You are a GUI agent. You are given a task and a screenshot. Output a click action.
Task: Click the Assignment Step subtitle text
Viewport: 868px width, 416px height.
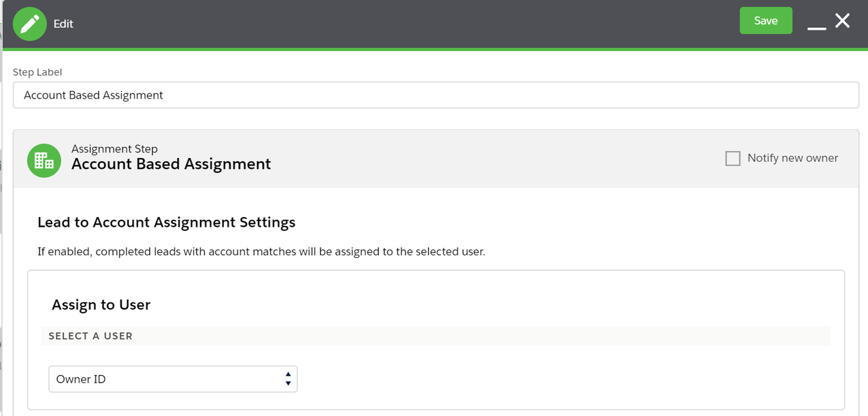[x=114, y=148]
